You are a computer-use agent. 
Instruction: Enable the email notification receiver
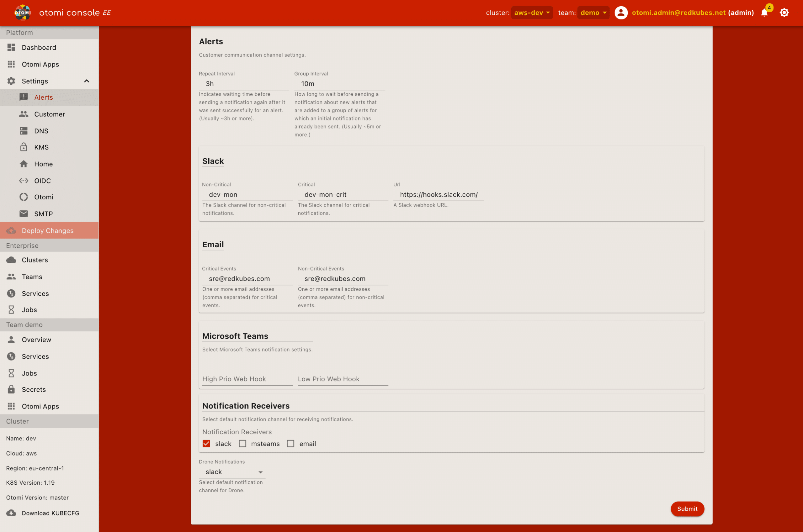290,444
